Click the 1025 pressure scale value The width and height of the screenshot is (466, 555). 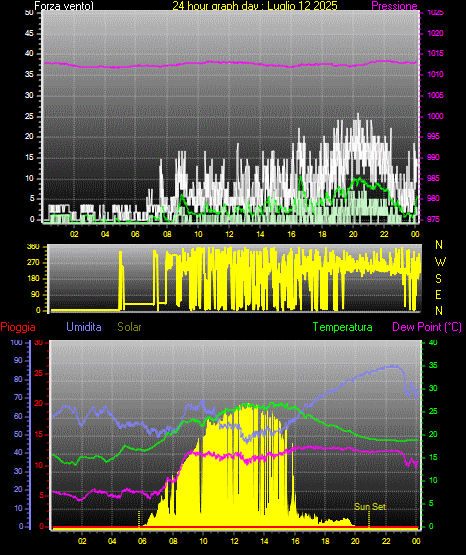coord(435,13)
